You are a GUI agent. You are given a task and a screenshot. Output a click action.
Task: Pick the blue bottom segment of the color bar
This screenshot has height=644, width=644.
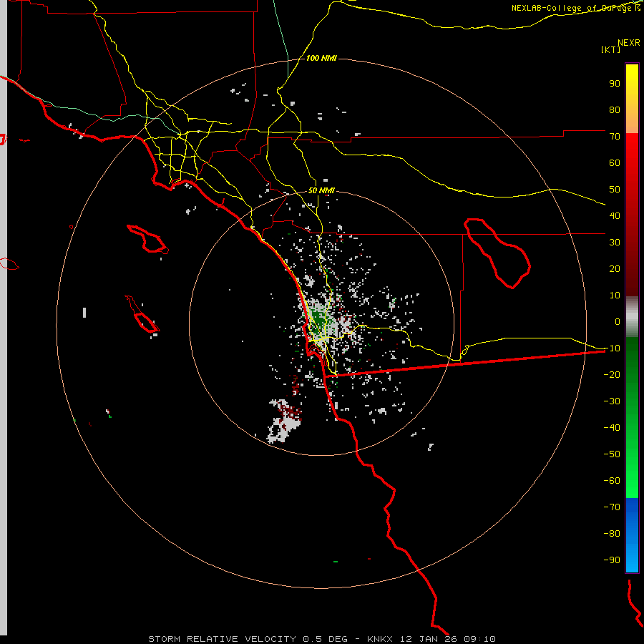632,535
